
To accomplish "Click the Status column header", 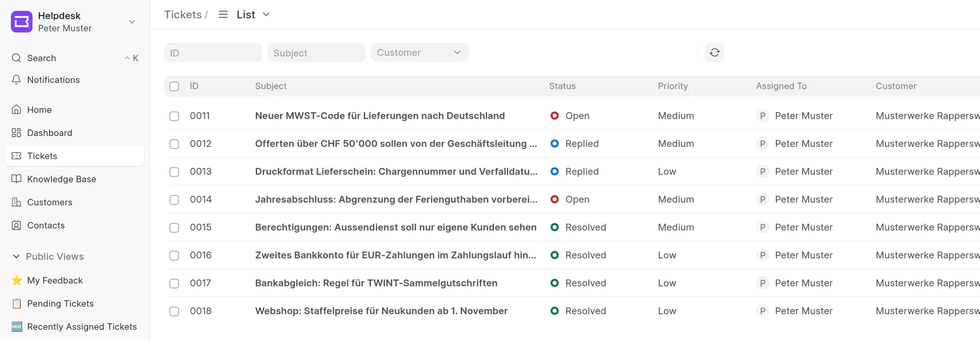I will point(562,86).
